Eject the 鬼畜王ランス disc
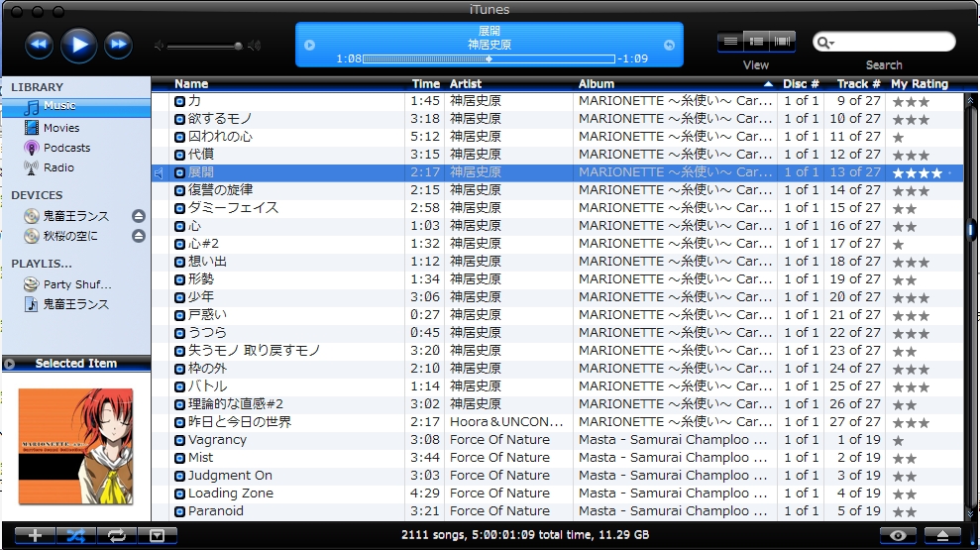This screenshot has width=980, height=550. [x=139, y=216]
